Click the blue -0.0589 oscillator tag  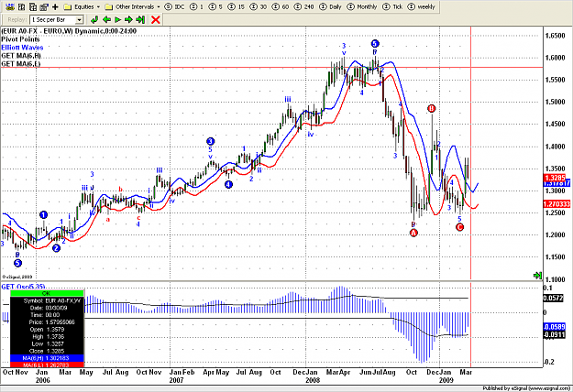pos(555,326)
